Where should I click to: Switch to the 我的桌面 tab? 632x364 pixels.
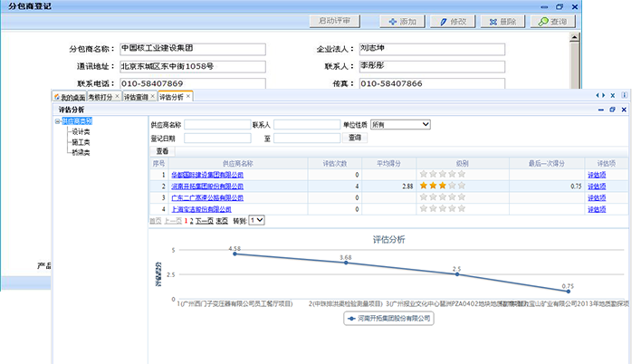coord(70,97)
